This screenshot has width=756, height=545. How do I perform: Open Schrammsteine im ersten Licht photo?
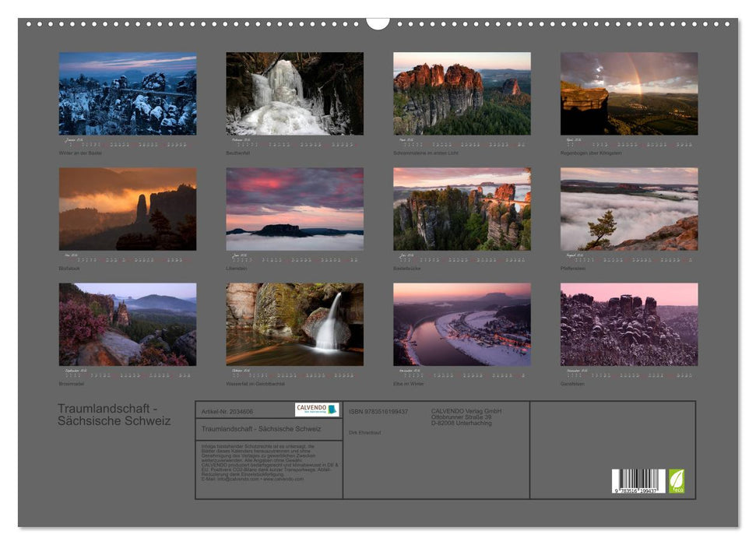pyautogui.click(x=462, y=93)
